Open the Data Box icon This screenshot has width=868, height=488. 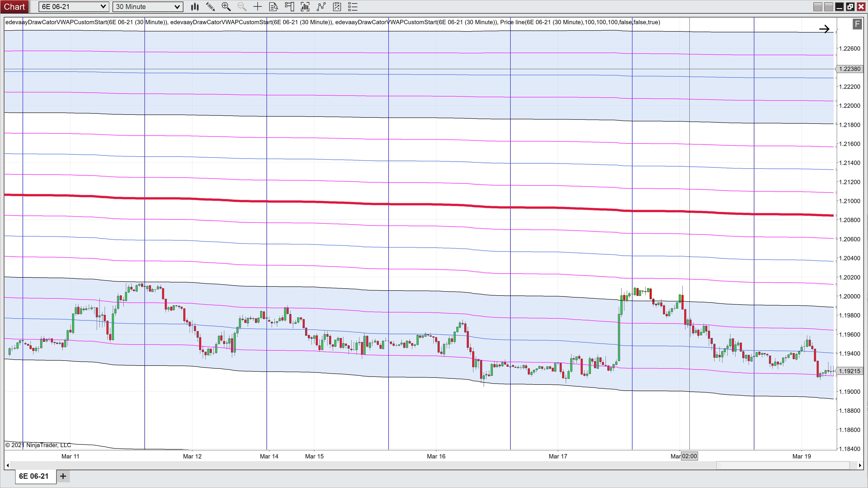274,7
